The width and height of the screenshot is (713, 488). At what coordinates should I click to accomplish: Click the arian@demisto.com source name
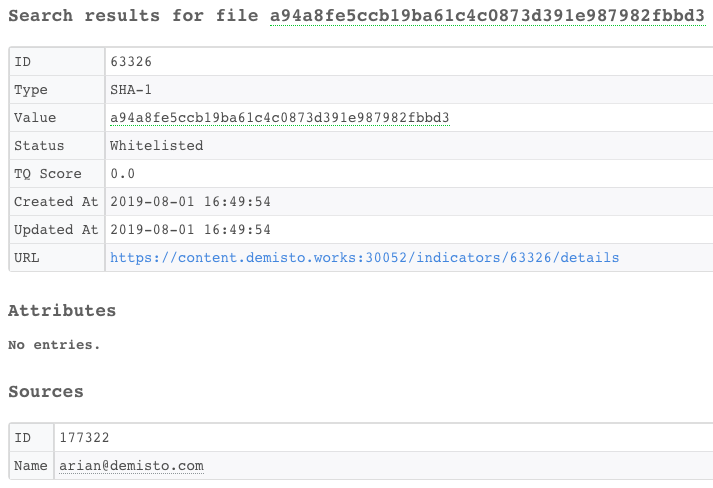[x=131, y=466]
